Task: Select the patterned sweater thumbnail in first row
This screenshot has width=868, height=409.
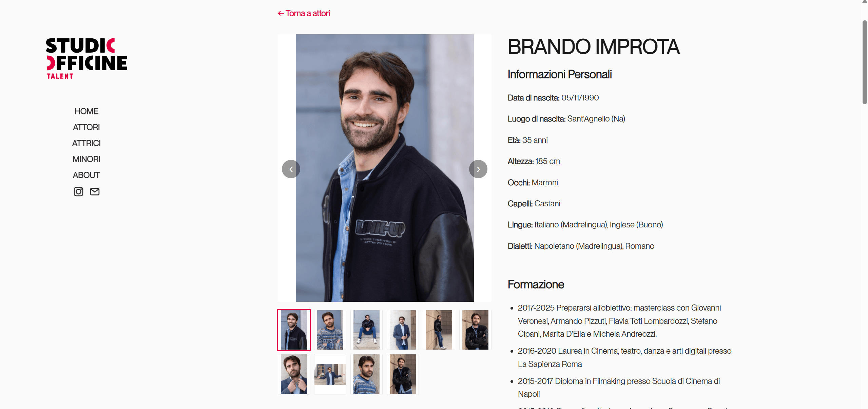Action: [x=330, y=330]
